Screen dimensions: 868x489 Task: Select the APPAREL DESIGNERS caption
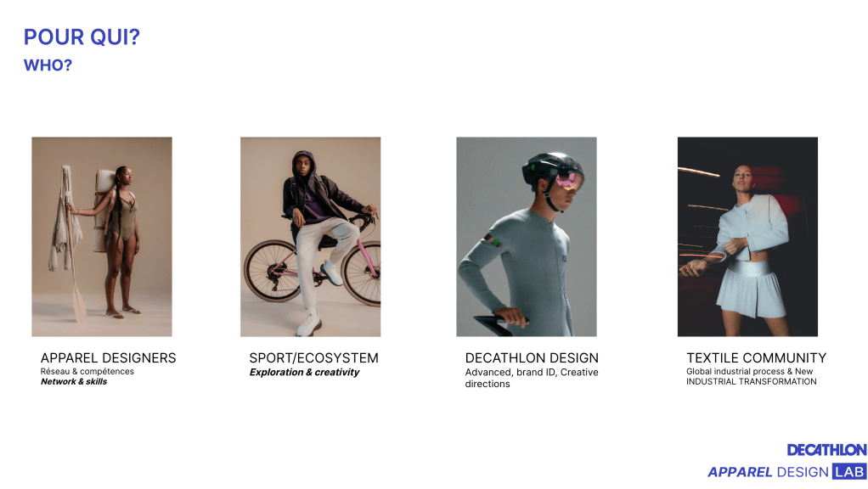[108, 358]
